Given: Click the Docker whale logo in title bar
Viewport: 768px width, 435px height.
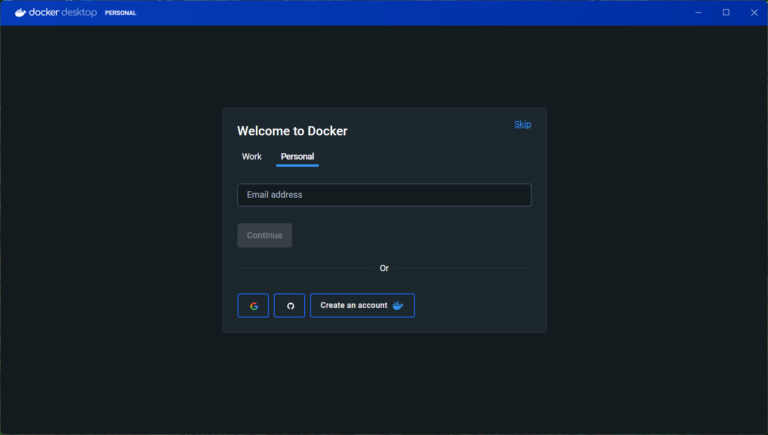Looking at the screenshot, I should (x=20, y=12).
